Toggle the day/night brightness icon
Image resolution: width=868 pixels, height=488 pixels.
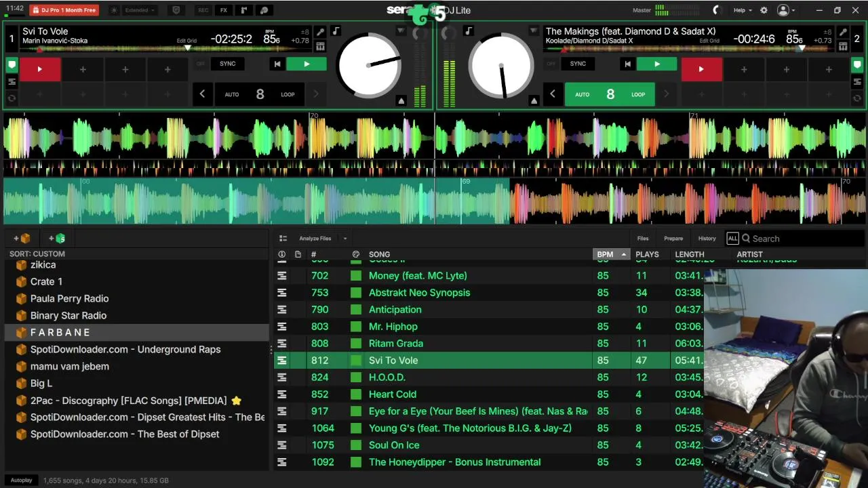point(113,10)
